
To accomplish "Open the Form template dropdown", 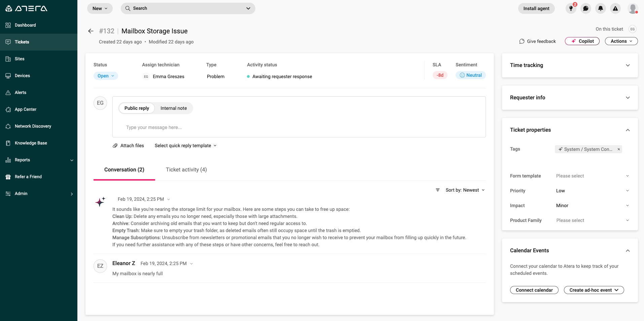I will pos(593,176).
